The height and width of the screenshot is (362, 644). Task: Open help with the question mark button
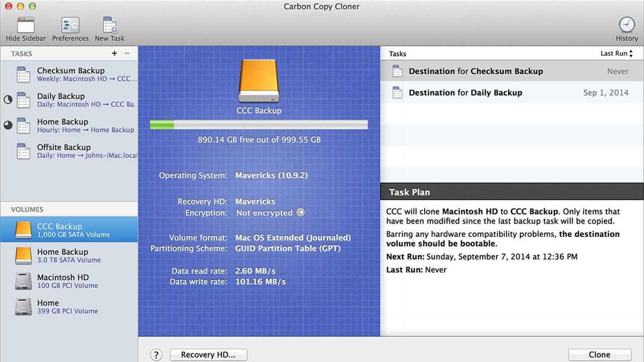point(156,354)
